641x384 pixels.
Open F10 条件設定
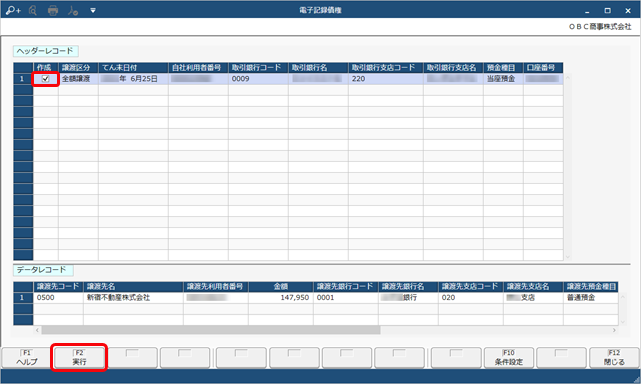tap(509, 358)
